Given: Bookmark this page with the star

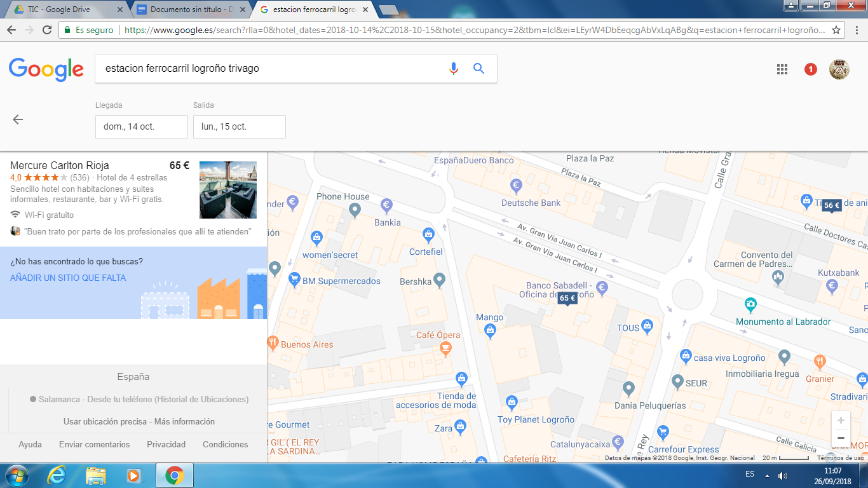Looking at the screenshot, I should pyautogui.click(x=836, y=30).
